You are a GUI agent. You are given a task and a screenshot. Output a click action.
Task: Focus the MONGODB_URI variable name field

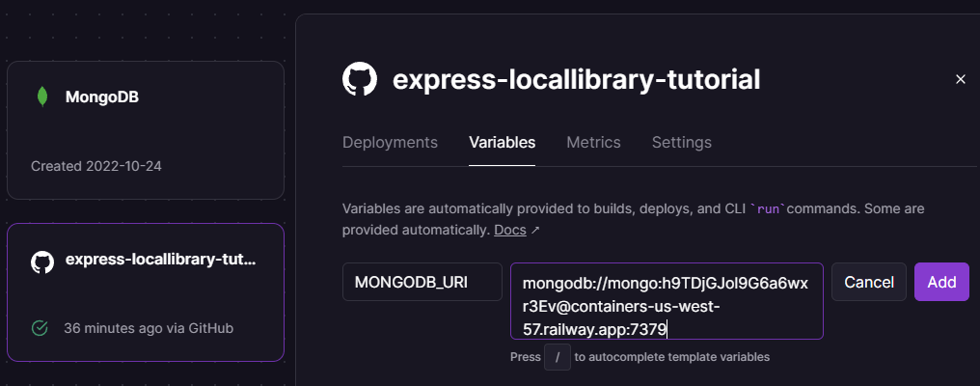pos(422,282)
